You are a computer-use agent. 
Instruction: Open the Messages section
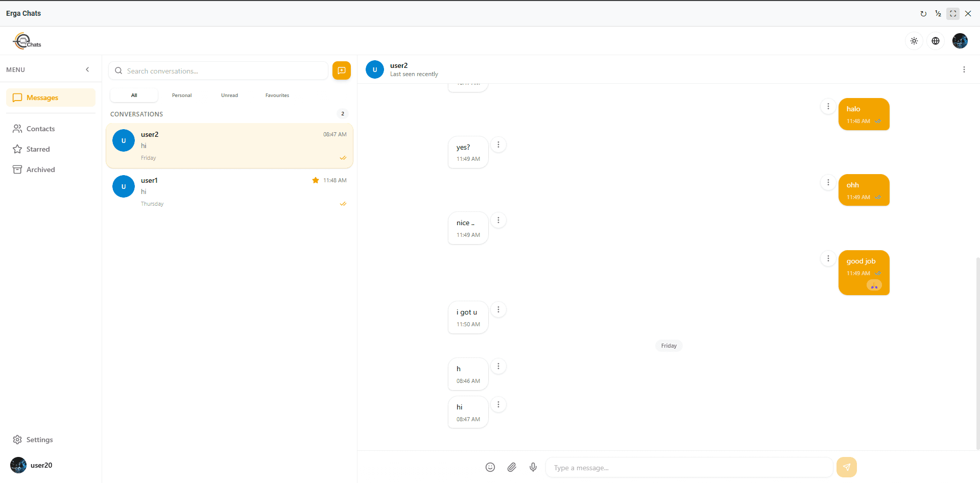[x=51, y=98]
